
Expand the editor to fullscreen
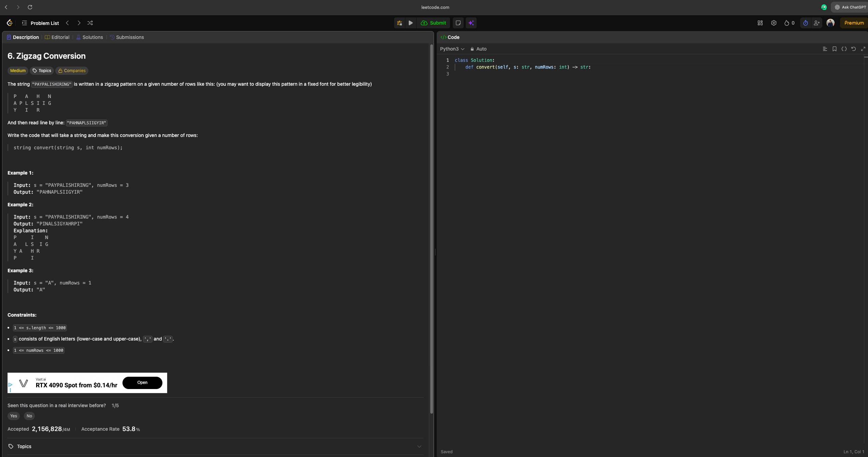click(x=863, y=49)
